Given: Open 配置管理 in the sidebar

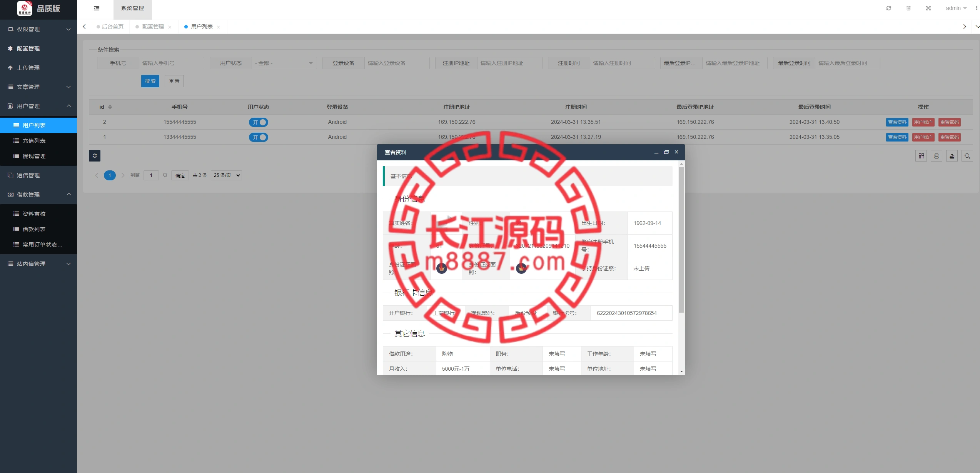Looking at the screenshot, I should (38, 48).
